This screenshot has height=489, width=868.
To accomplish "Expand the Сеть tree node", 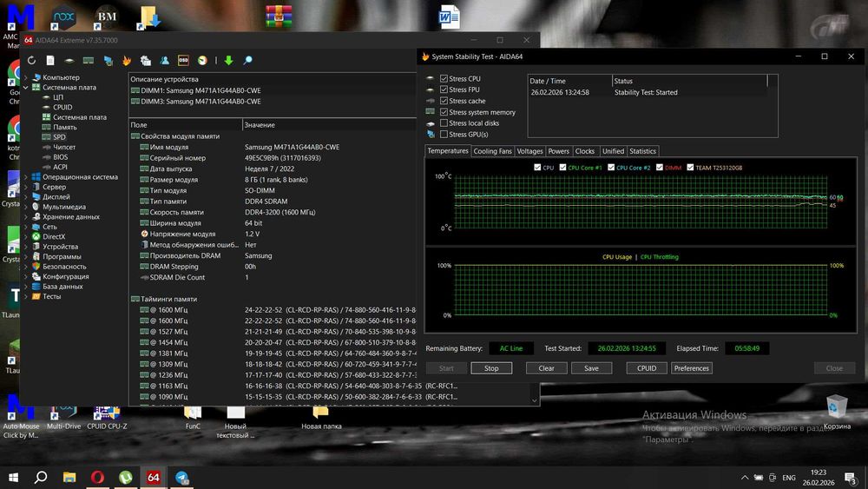I will 25,227.
